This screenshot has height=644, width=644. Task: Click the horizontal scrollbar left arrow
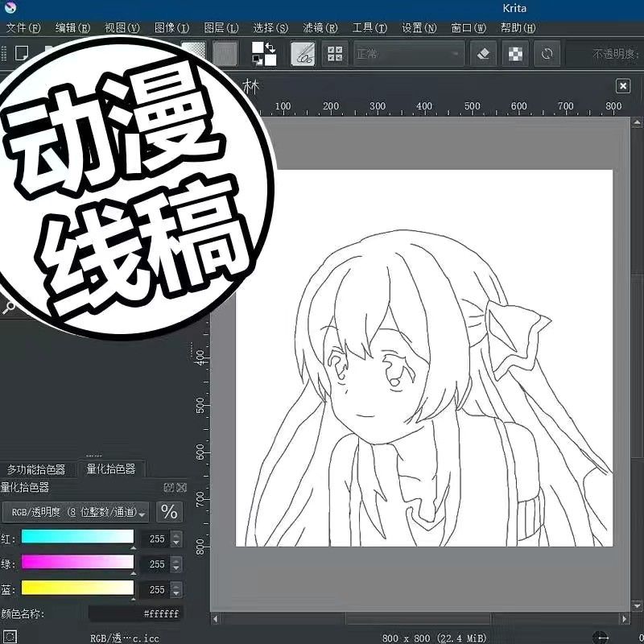coord(215,618)
